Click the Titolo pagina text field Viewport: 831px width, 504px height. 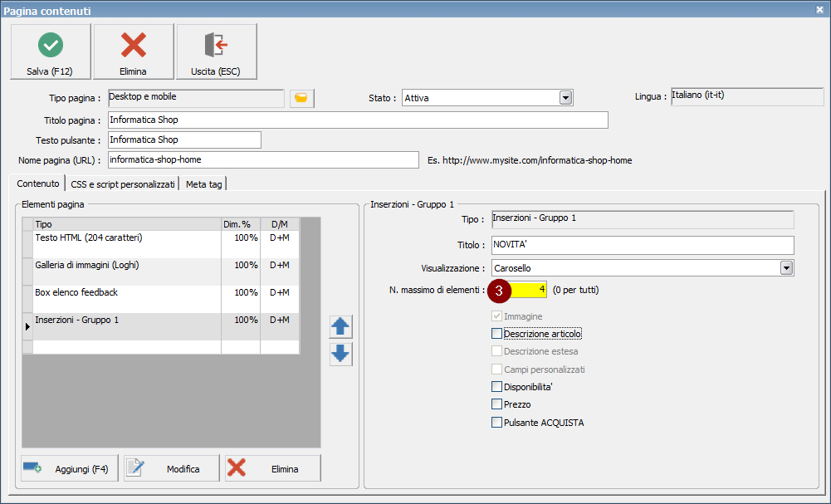click(x=357, y=120)
